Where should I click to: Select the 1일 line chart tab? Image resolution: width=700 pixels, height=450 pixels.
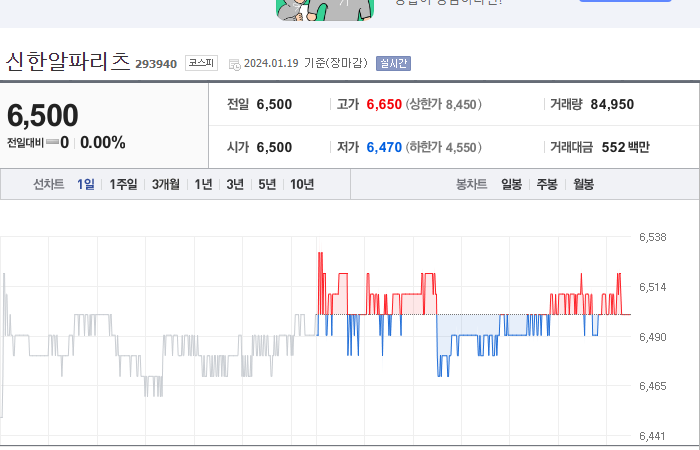pos(86,184)
